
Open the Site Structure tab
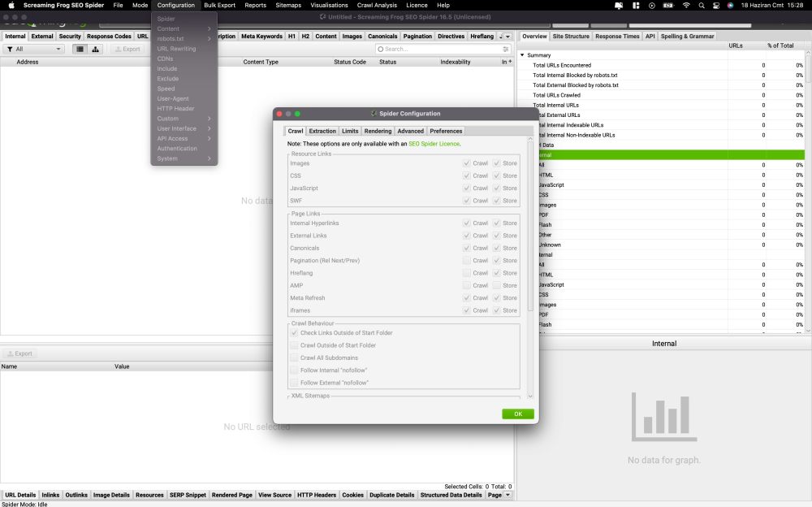point(571,37)
